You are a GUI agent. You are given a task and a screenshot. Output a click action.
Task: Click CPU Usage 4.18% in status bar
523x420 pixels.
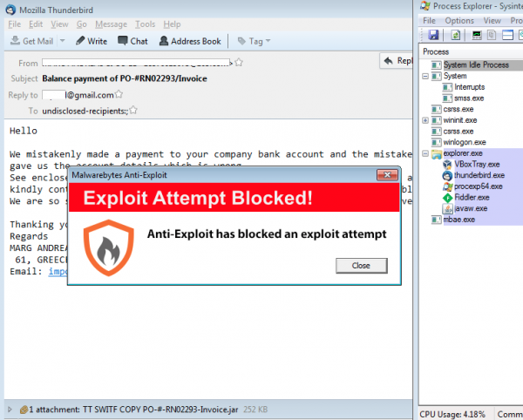point(452,414)
